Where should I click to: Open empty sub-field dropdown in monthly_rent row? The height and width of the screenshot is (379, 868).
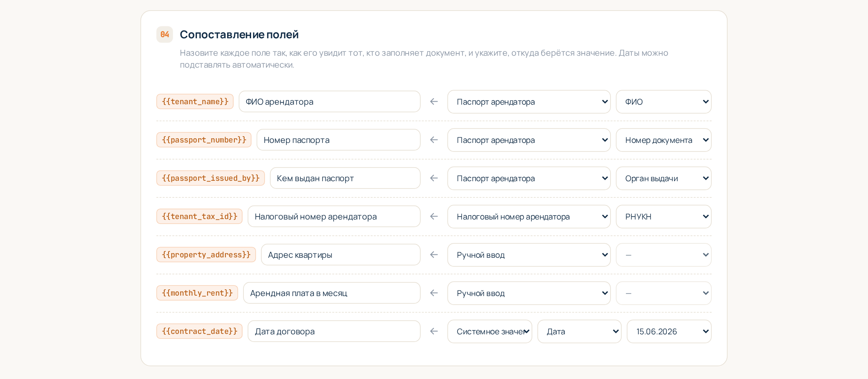(x=663, y=293)
